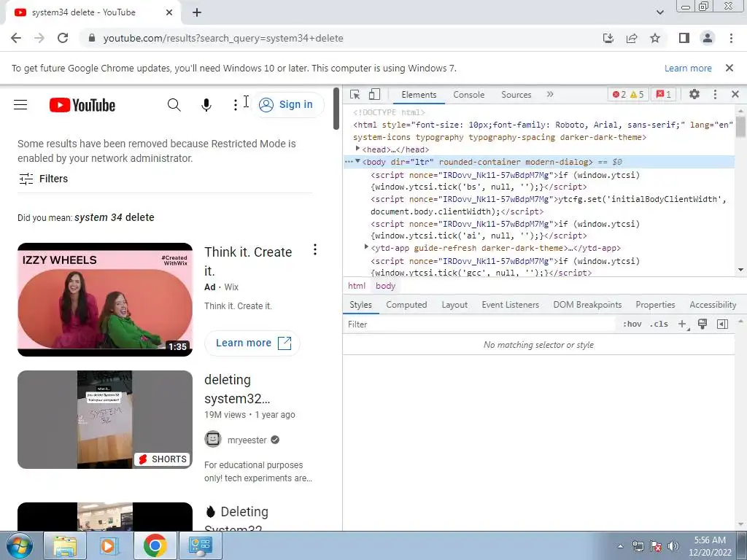747x560 pixels.
Task: Open the search Filters button
Action: tap(43, 179)
